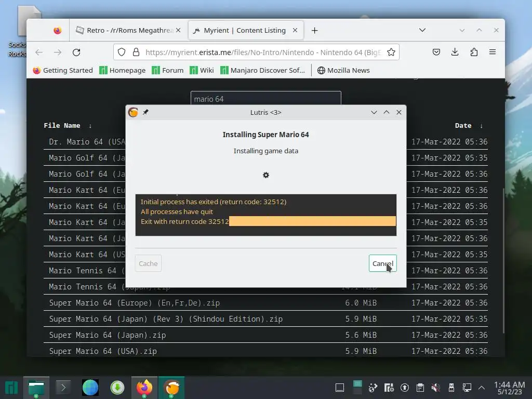532x399 pixels.
Task: Bookmark this page with star icon
Action: coord(391,52)
